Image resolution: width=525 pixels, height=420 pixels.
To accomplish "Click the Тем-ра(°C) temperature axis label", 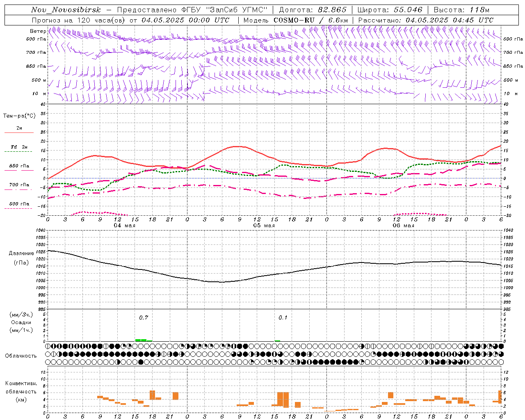I will pyautogui.click(x=19, y=116).
